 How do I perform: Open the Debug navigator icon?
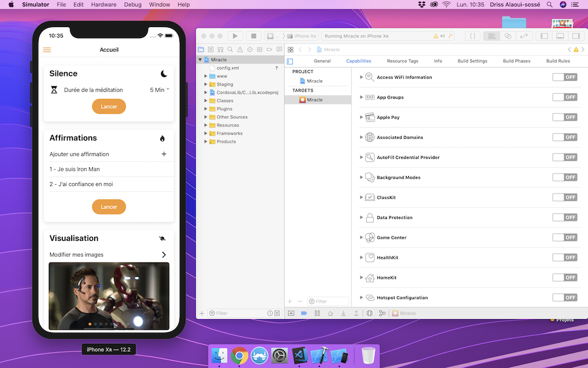point(259,49)
